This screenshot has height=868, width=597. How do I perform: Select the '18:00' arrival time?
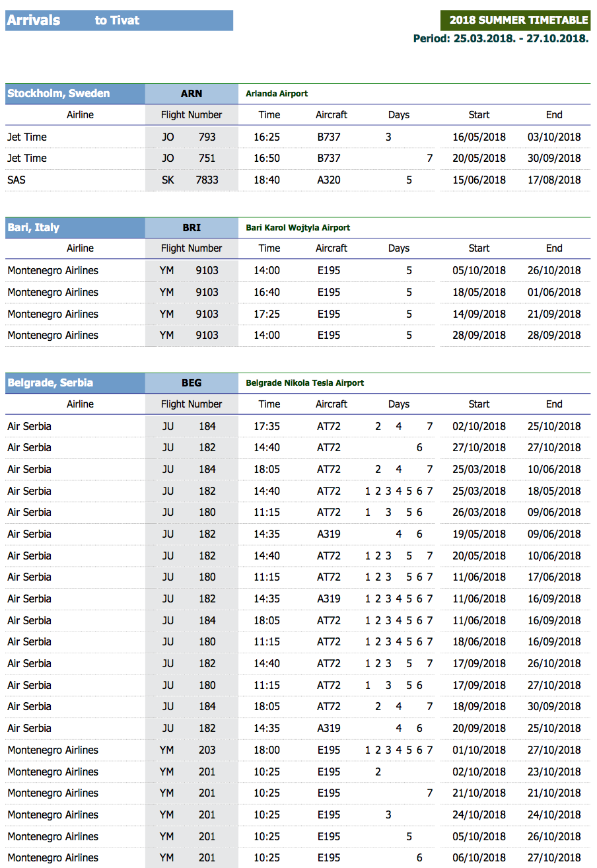pyautogui.click(x=267, y=750)
